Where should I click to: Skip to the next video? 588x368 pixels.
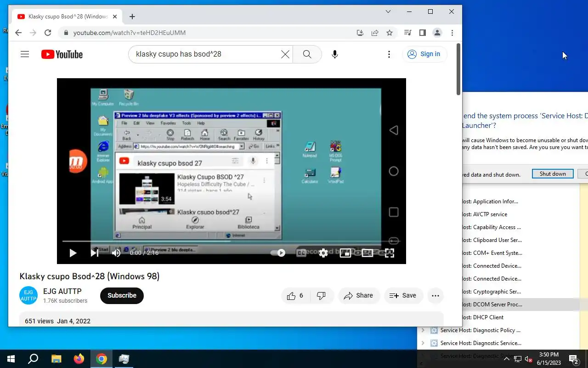click(x=94, y=253)
